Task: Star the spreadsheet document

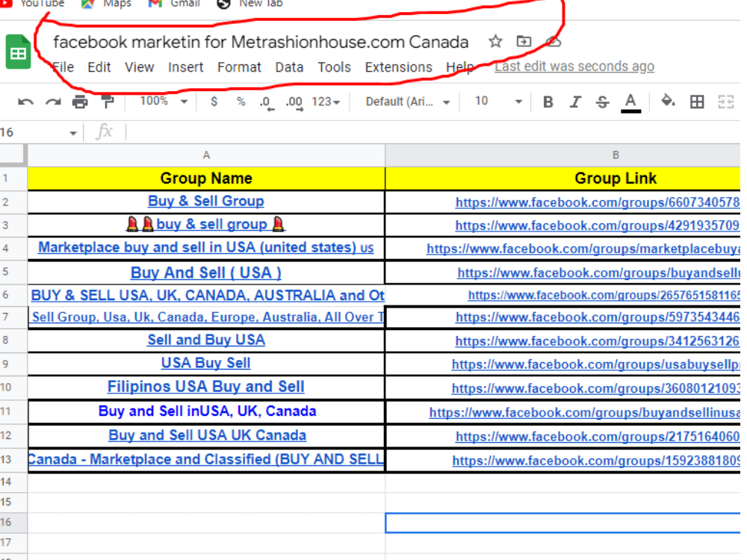Action: pos(495,41)
